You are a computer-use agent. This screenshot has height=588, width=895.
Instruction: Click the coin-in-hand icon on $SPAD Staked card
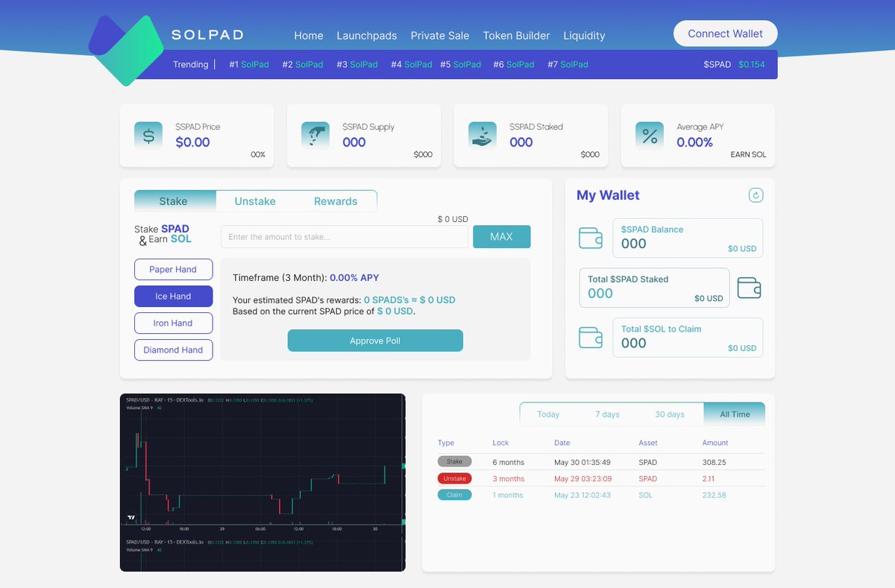pos(482,136)
